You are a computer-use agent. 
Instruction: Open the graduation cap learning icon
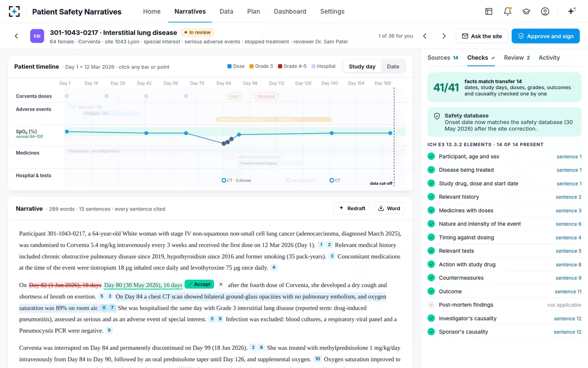coord(526,11)
